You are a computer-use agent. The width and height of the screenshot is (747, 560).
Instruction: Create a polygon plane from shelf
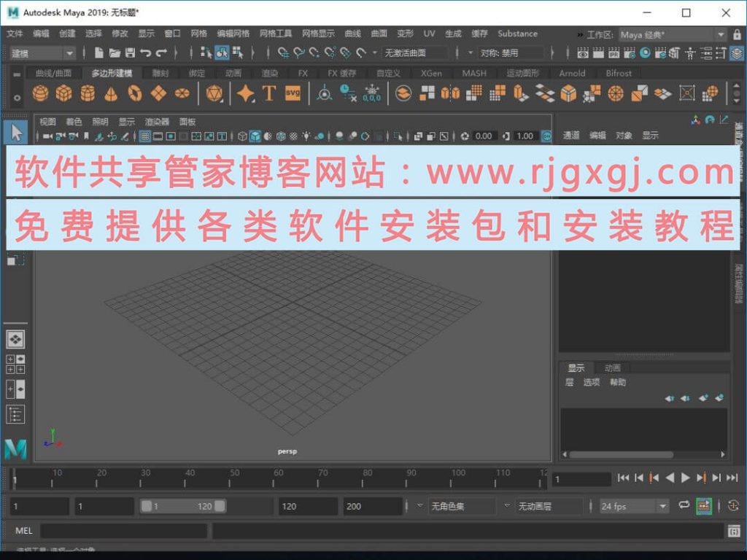click(x=158, y=93)
